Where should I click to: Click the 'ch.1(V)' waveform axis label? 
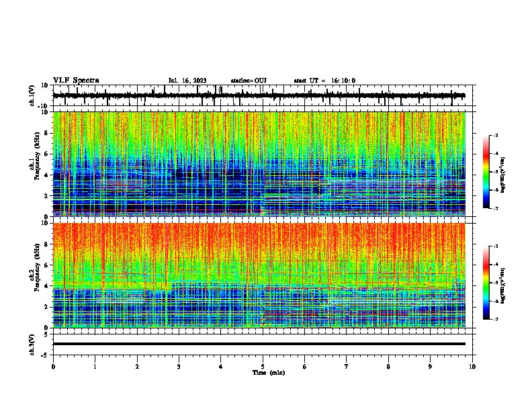pyautogui.click(x=32, y=95)
